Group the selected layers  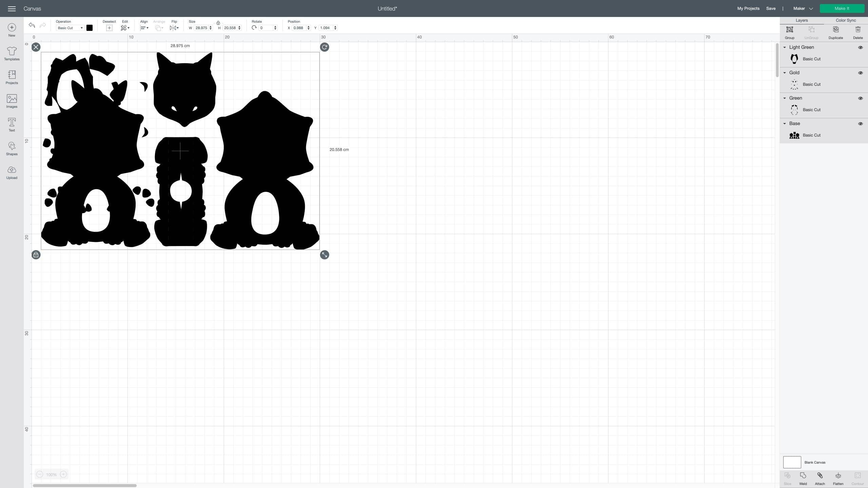coord(790,33)
